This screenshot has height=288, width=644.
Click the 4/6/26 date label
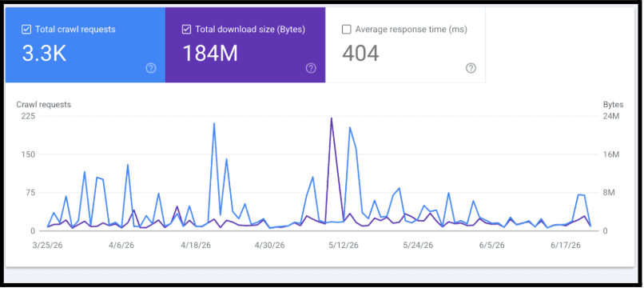[121, 246]
